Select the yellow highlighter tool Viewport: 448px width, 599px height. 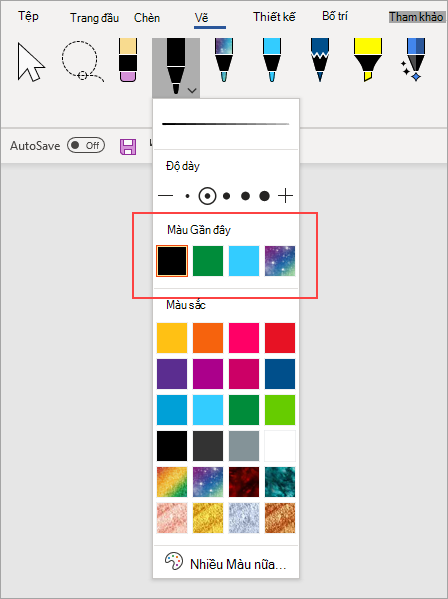[x=367, y=60]
